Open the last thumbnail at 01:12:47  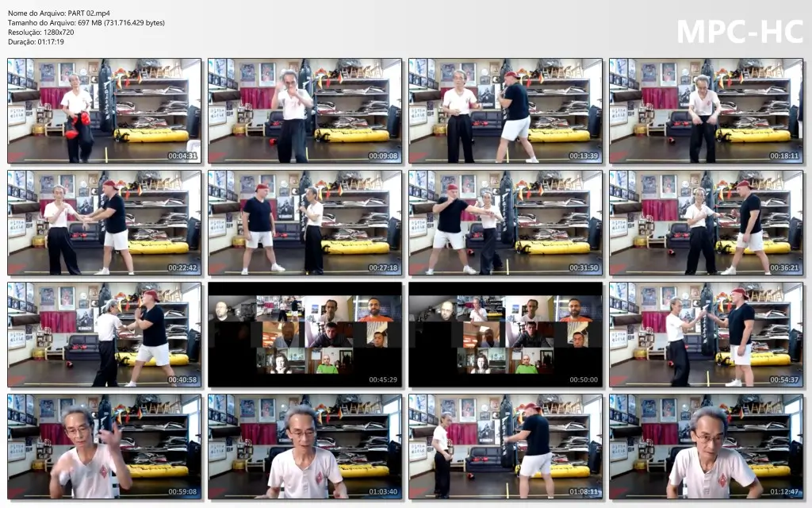tap(707, 447)
